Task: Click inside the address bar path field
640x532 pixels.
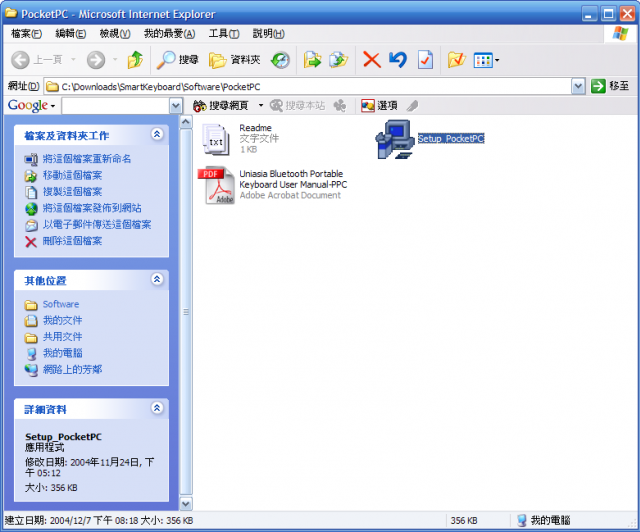Action: 308,86
